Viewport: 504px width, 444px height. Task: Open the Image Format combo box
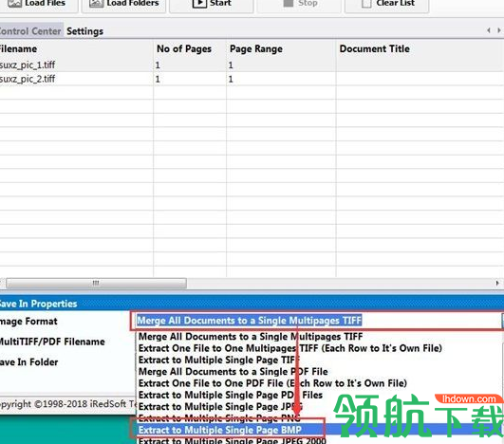click(x=317, y=321)
